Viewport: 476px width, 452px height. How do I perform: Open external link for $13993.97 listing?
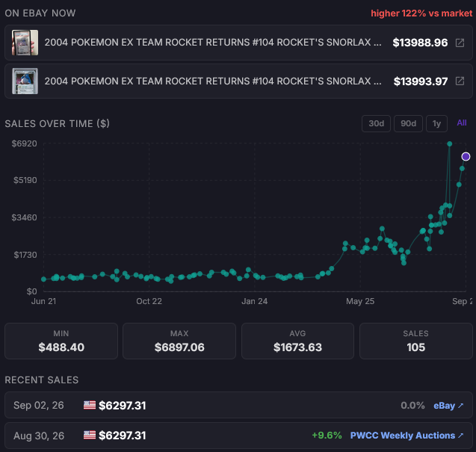pyautogui.click(x=460, y=81)
